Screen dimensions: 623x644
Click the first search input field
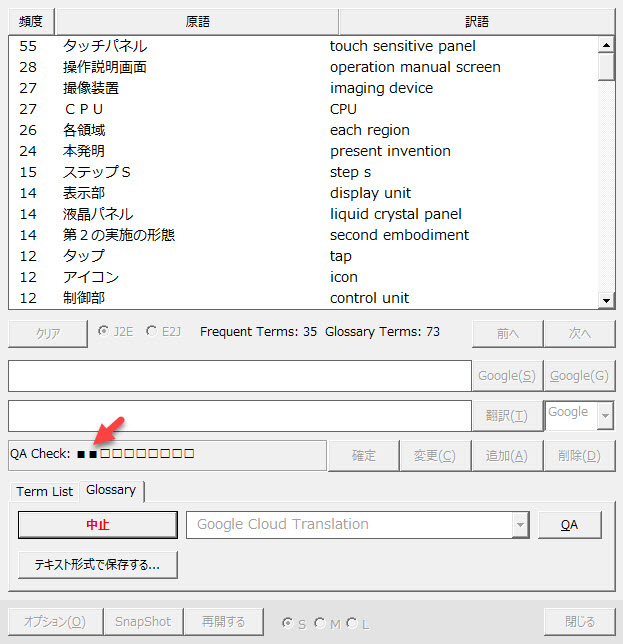[239, 376]
